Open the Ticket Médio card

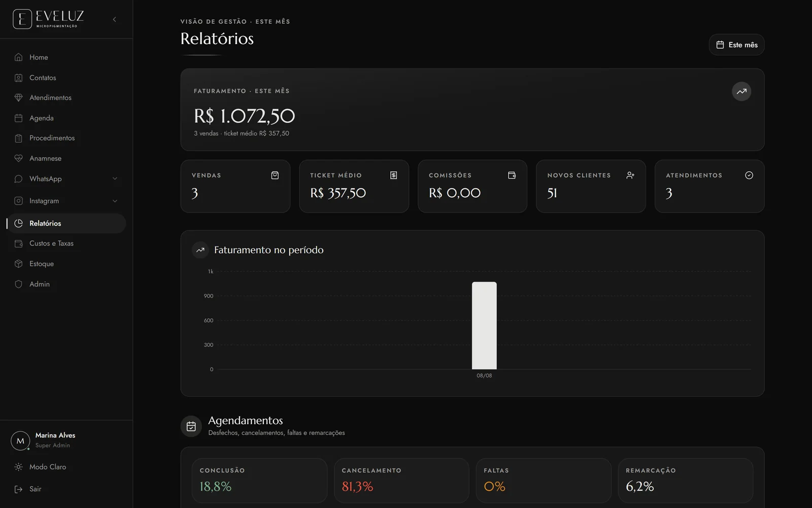(354, 186)
